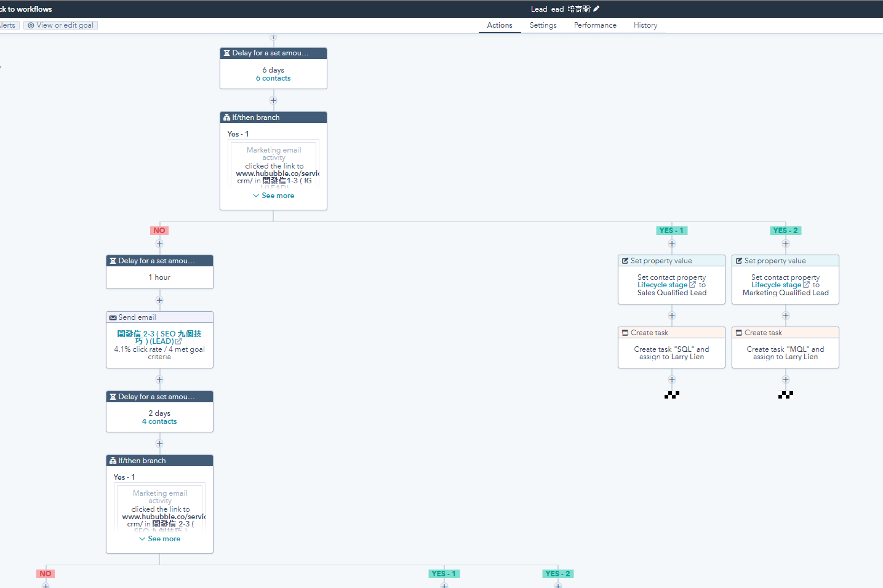Expand See more in upper If/then branch

[x=273, y=196]
